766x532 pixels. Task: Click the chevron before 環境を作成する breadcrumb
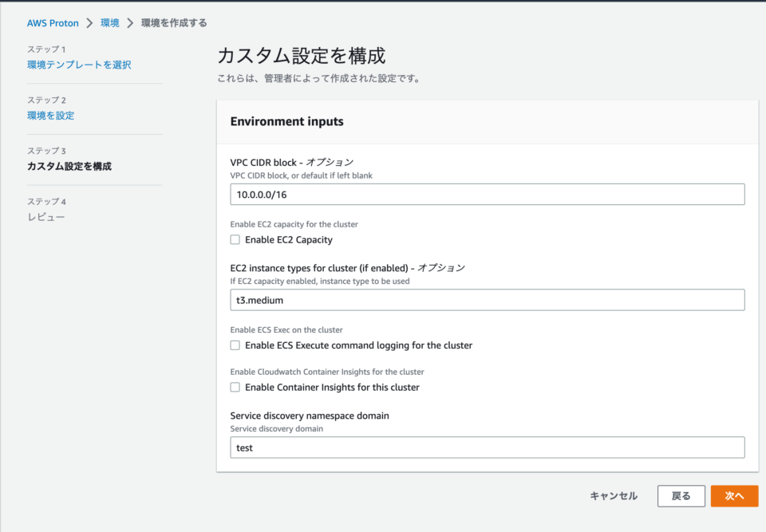point(130,23)
